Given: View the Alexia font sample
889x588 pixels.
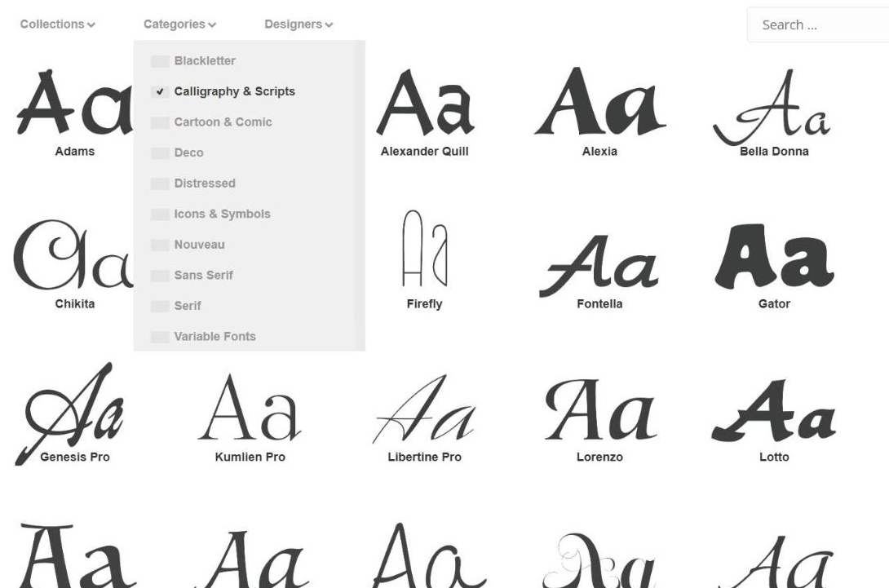Looking at the screenshot, I should pos(599,101).
